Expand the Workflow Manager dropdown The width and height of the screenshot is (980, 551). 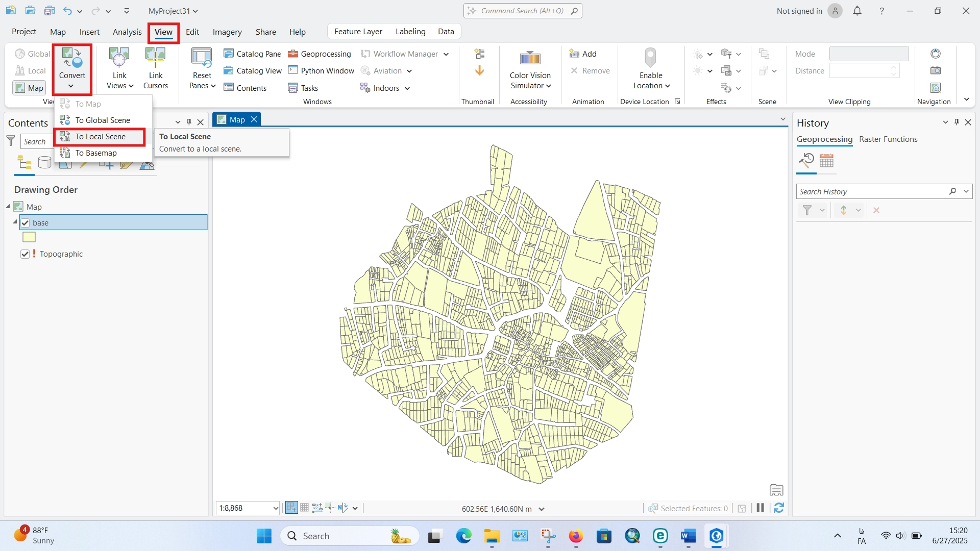pyautogui.click(x=446, y=54)
